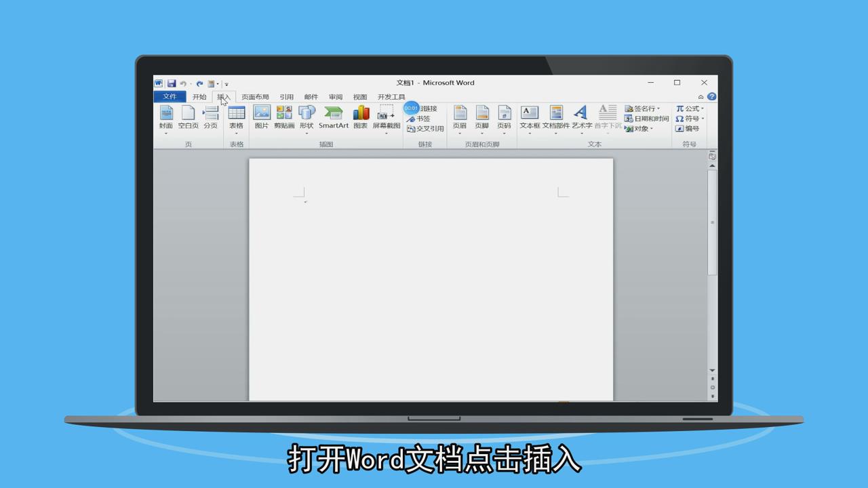868x488 pixels.
Task: Open Word Help question mark icon
Action: (711, 97)
